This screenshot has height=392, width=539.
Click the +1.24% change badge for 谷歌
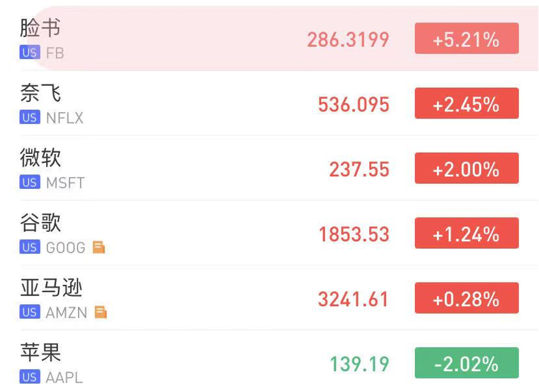click(466, 233)
